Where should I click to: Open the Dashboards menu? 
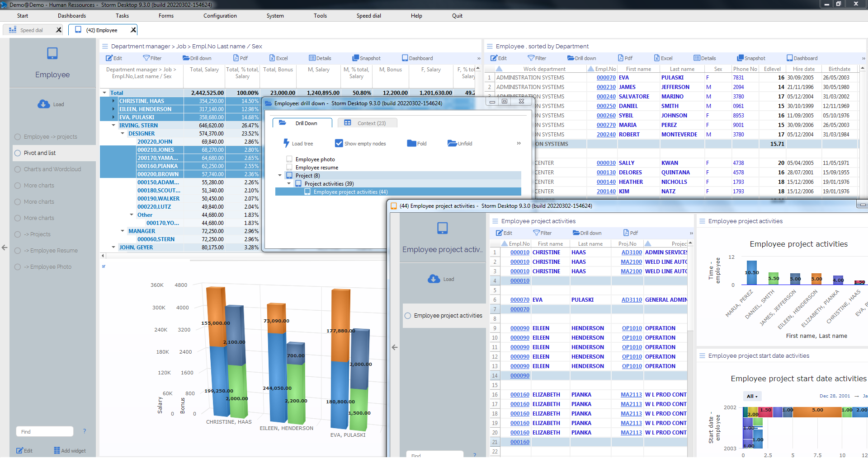pos(72,16)
